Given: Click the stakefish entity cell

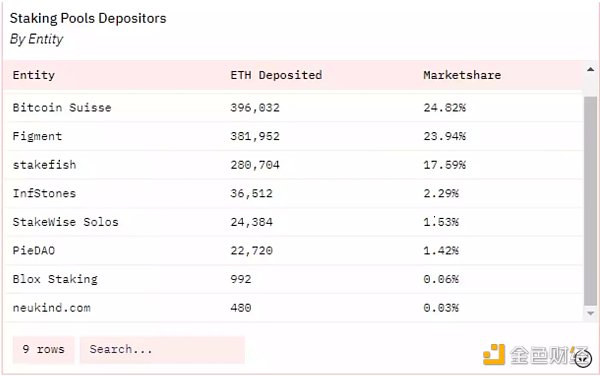Looking at the screenshot, I should tap(44, 165).
